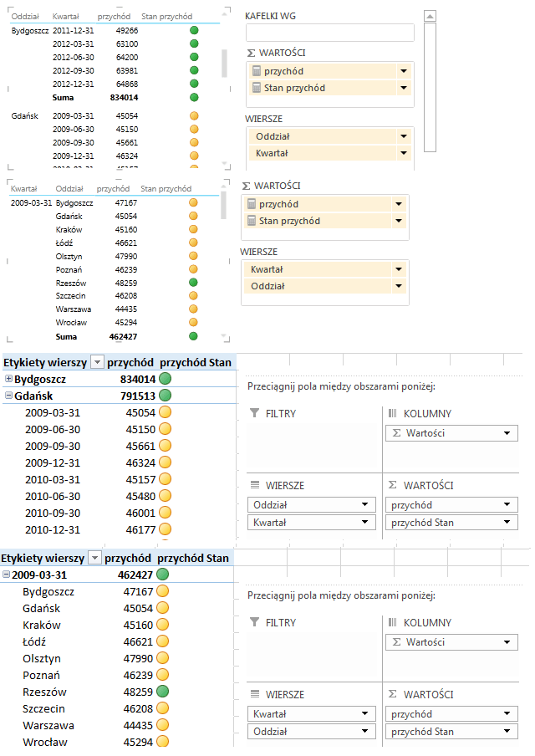Click the yellow status icon next to 46177

166,529
